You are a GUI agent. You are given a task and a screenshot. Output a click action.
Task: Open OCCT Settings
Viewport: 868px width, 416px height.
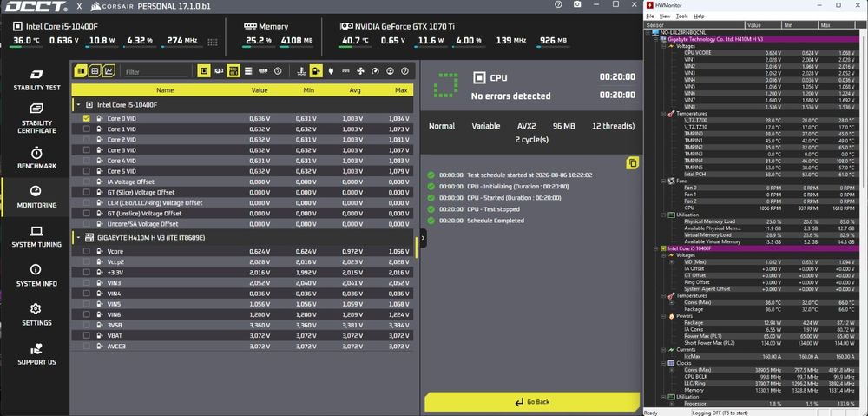pos(36,314)
